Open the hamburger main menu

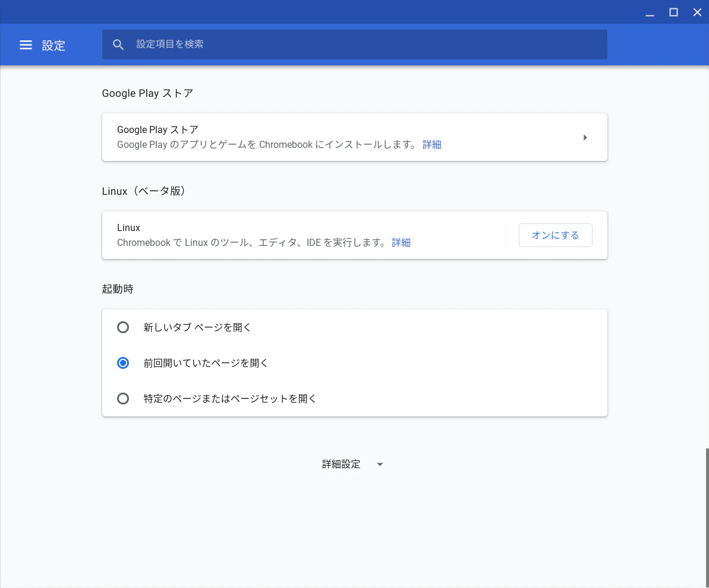(26, 45)
